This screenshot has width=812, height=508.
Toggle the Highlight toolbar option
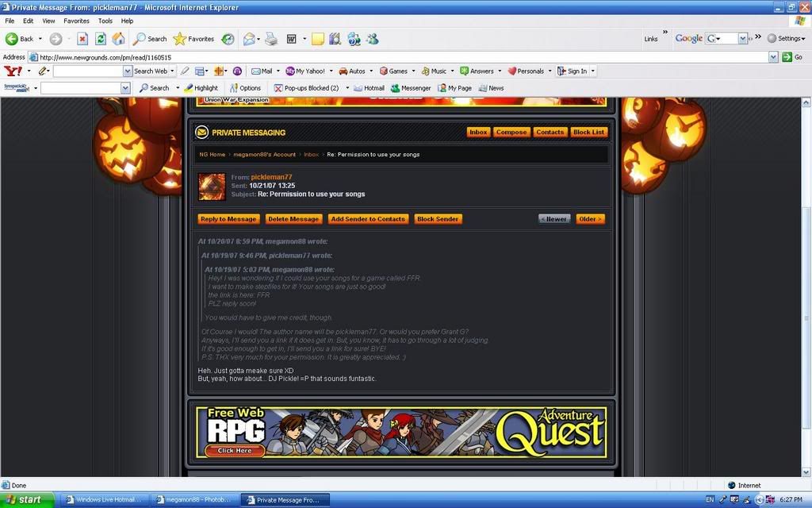[x=201, y=88]
